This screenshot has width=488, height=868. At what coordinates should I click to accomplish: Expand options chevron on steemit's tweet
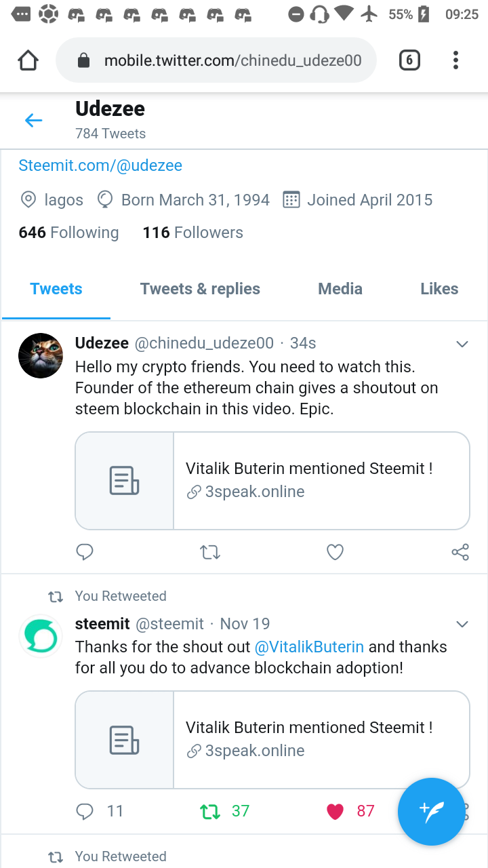click(462, 624)
